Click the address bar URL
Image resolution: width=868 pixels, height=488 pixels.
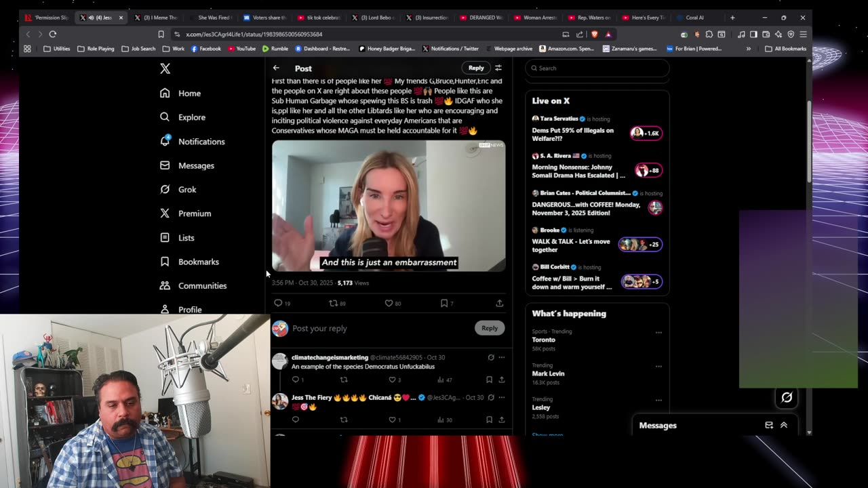(254, 34)
